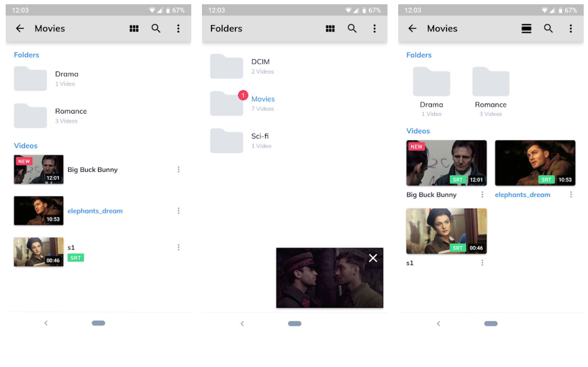Open overflow menu on right Movies grid screen
This screenshot has width=588, height=367.
571,28
